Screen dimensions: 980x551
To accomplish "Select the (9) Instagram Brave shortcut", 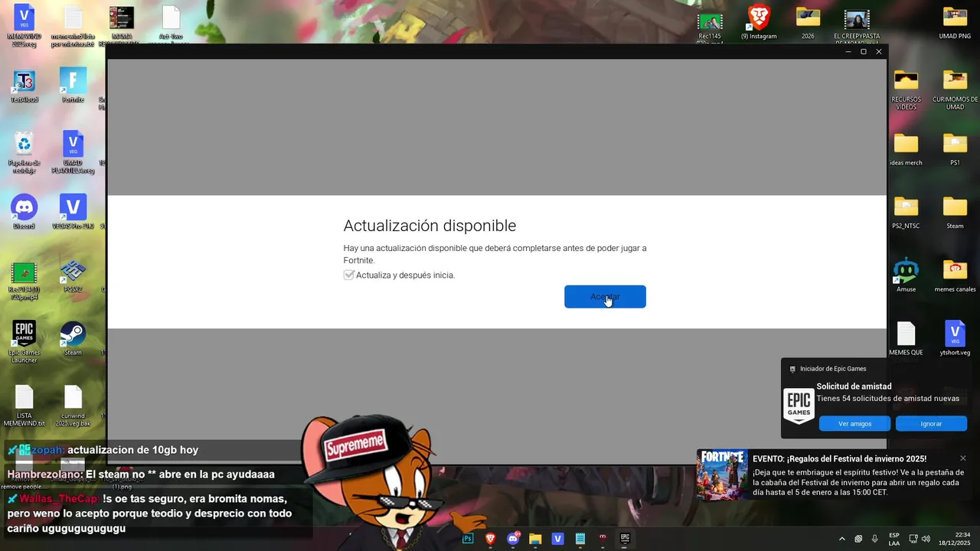I will (x=759, y=21).
